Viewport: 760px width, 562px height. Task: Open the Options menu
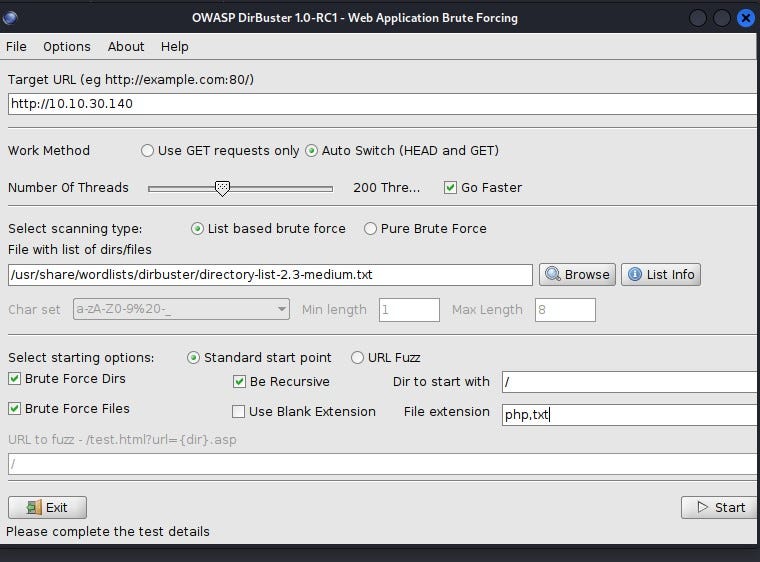pyautogui.click(x=67, y=47)
